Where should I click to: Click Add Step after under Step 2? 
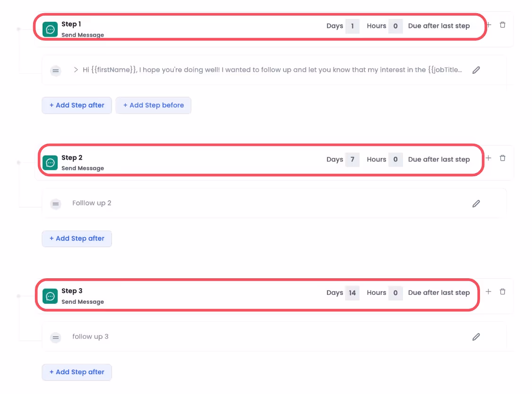pos(77,239)
